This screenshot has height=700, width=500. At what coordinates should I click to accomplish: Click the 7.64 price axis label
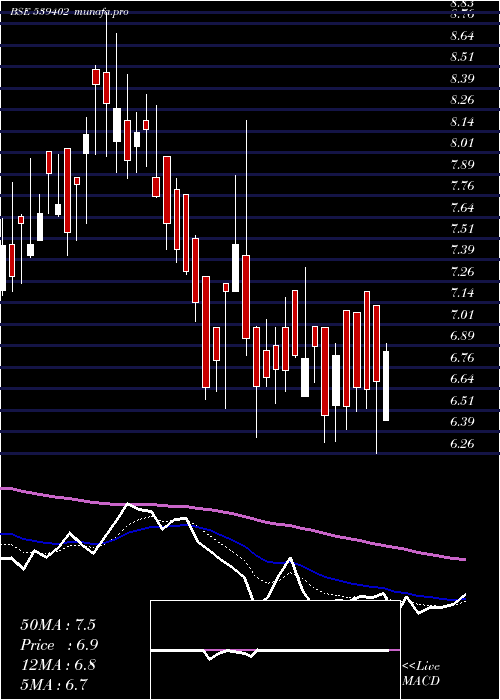462,208
